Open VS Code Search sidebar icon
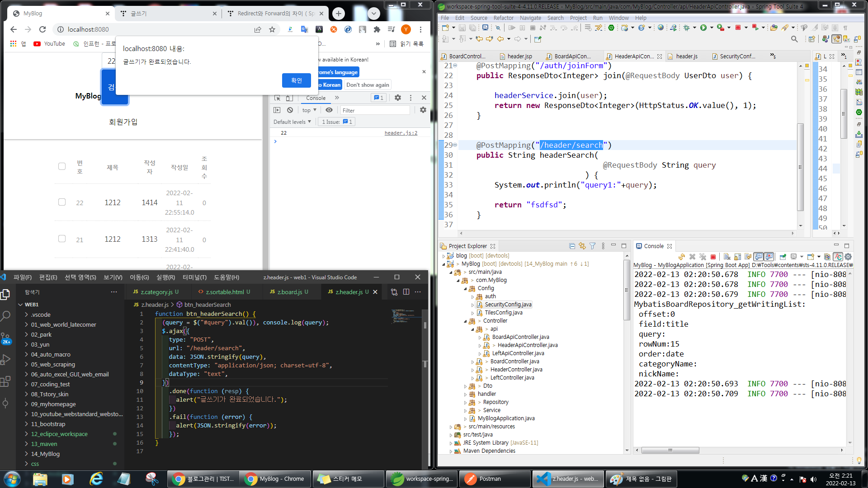Screen dimensions: 868x488 point(5,316)
